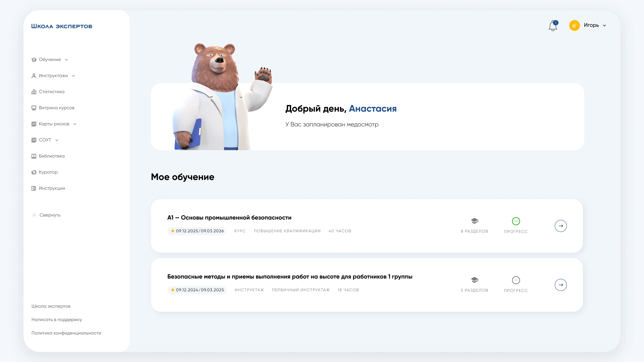Expand the Карты рисков chevron

pos(75,124)
